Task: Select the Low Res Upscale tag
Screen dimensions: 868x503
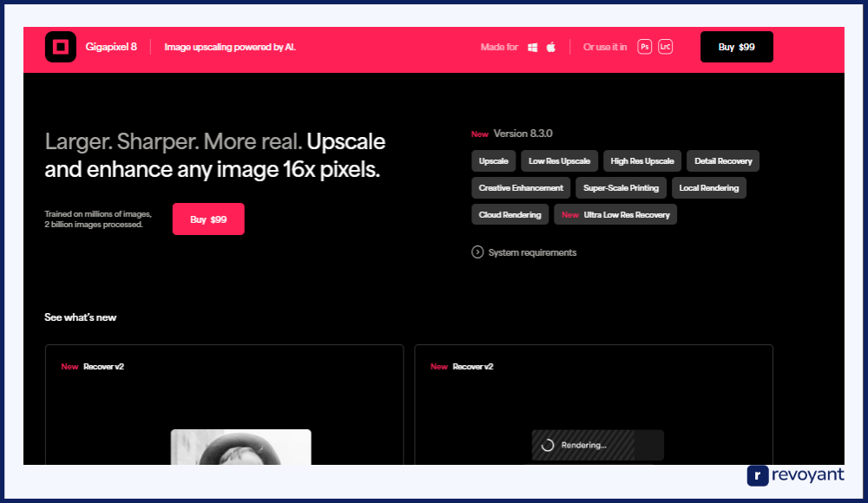Action: click(559, 161)
